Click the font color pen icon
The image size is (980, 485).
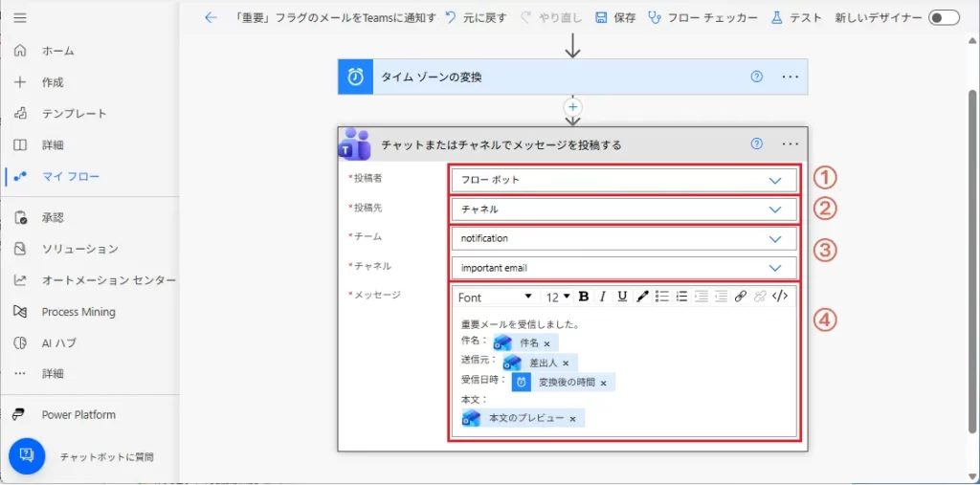(x=642, y=297)
